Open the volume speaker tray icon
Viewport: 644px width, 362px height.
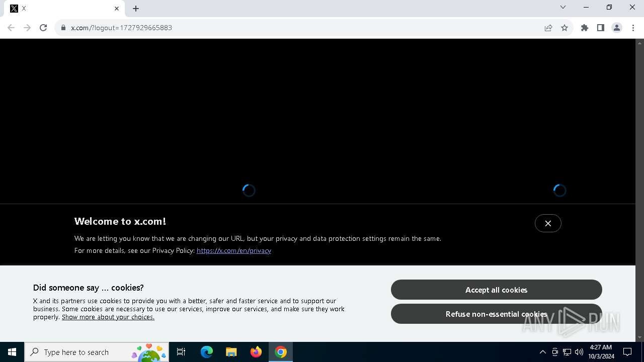tap(579, 352)
